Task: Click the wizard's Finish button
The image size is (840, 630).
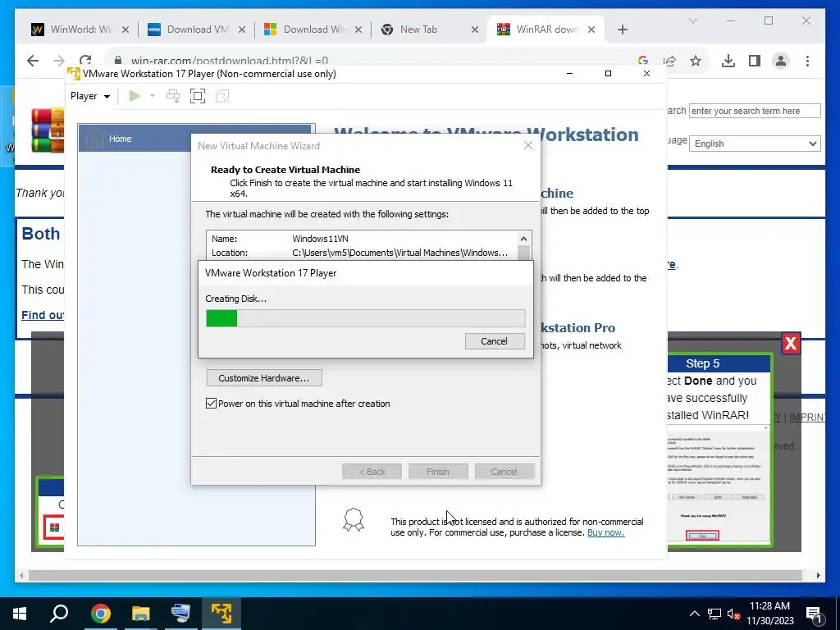Action: coord(438,472)
